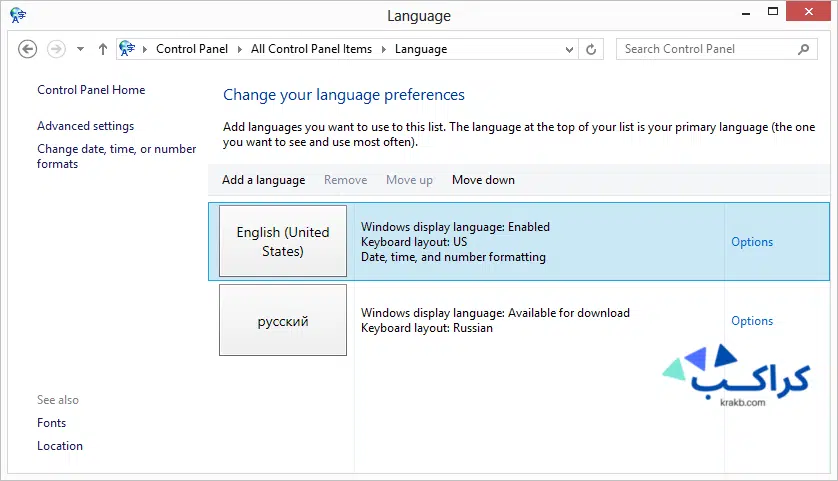The image size is (838, 481).
Task: Open Control Panel breadcrumb
Action: pos(192,49)
